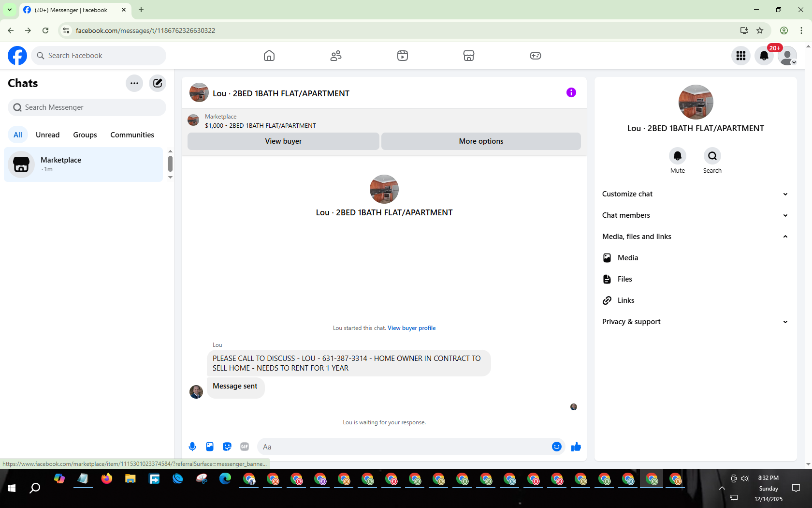
Task: Open a new browser tab
Action: coord(141,10)
